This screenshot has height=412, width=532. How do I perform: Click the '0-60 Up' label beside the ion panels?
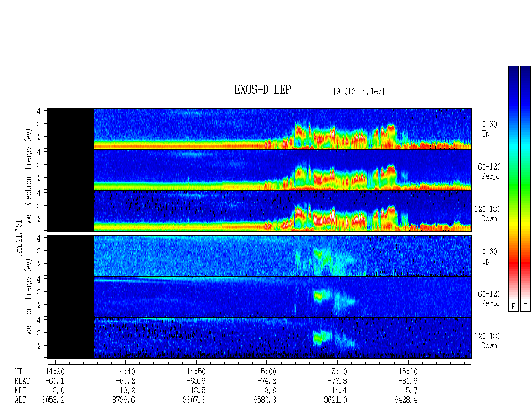(489, 256)
